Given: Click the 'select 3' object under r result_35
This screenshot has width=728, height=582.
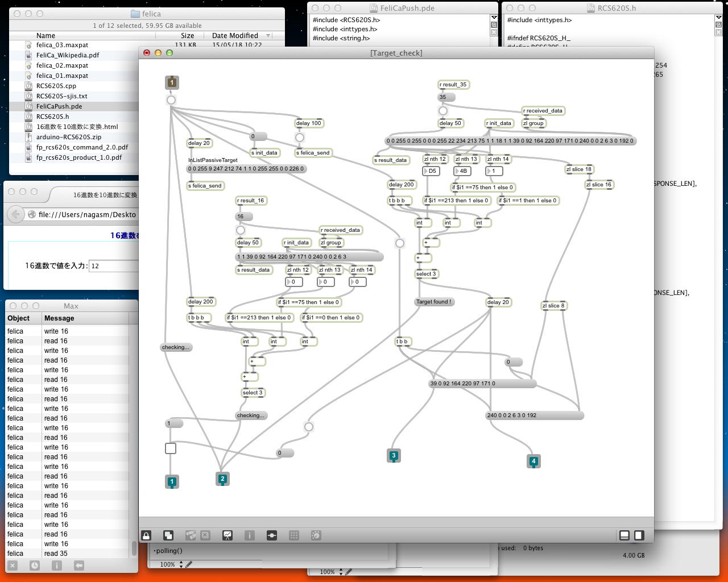Looking at the screenshot, I should point(426,274).
